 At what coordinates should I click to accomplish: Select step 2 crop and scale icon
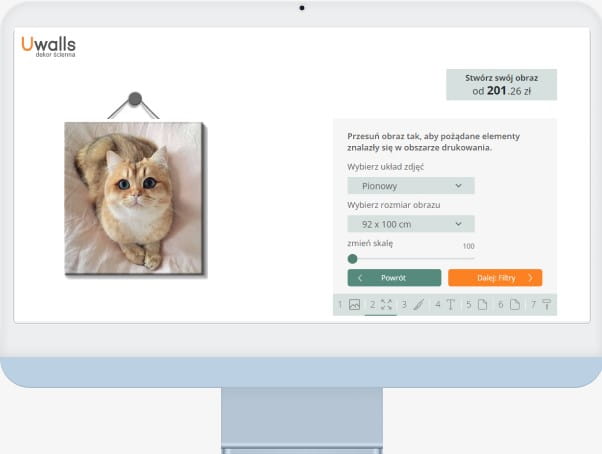click(x=386, y=305)
